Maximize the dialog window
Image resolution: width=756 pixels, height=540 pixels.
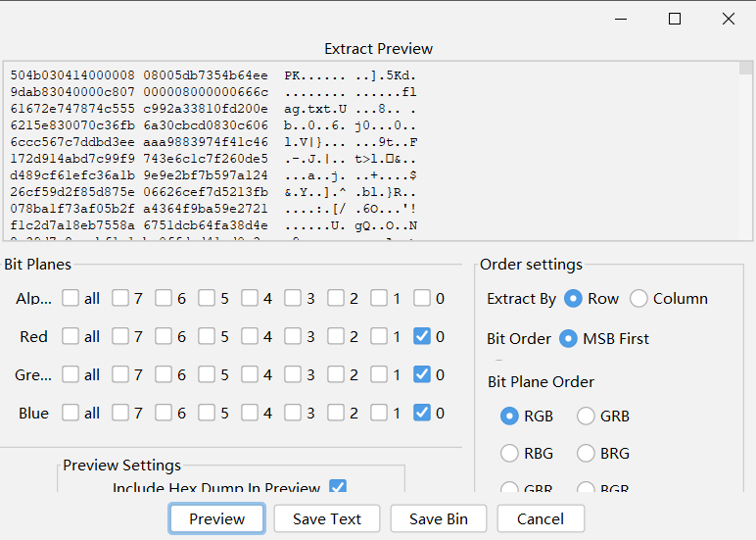(675, 19)
